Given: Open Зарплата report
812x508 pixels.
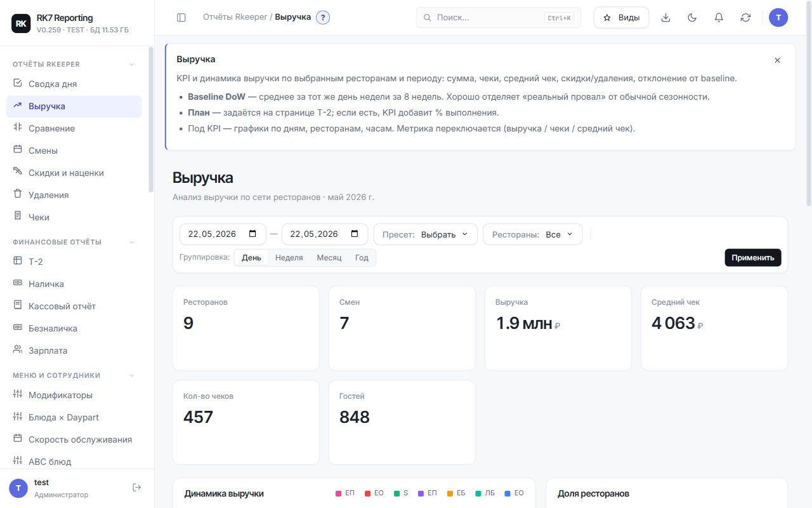Looking at the screenshot, I should [74, 351].
